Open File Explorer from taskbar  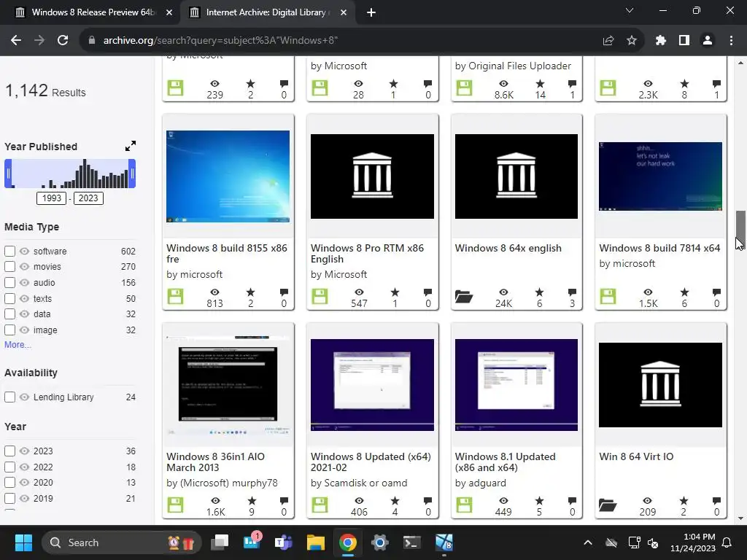(315, 542)
